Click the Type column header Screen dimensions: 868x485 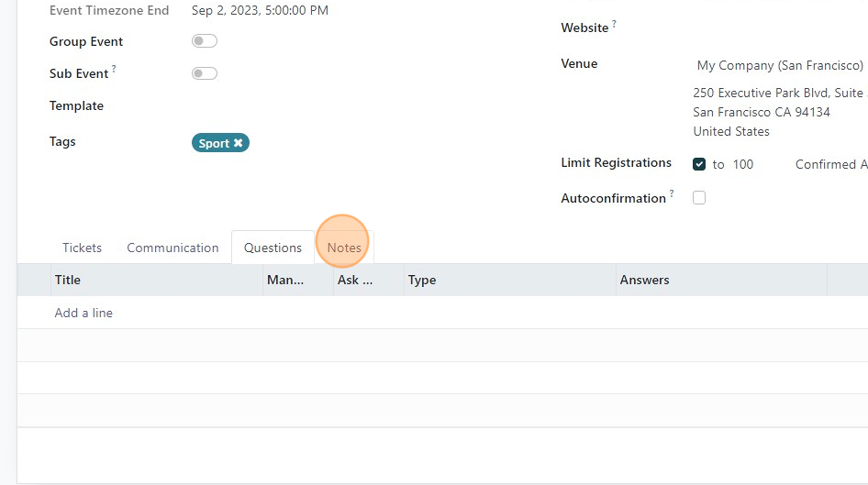click(x=509, y=280)
